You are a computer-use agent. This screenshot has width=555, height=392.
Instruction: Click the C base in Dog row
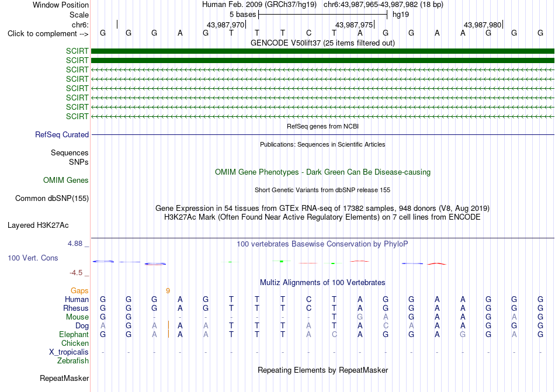coord(386,325)
